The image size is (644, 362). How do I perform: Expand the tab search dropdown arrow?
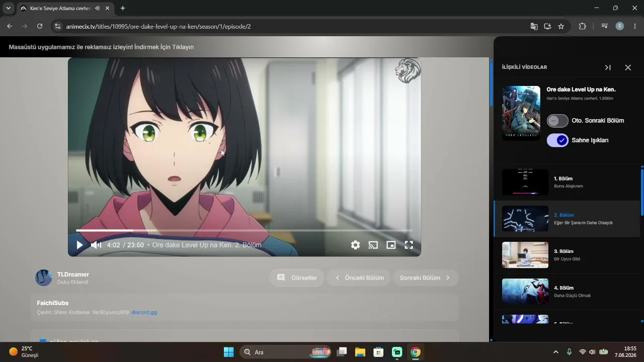(8, 8)
